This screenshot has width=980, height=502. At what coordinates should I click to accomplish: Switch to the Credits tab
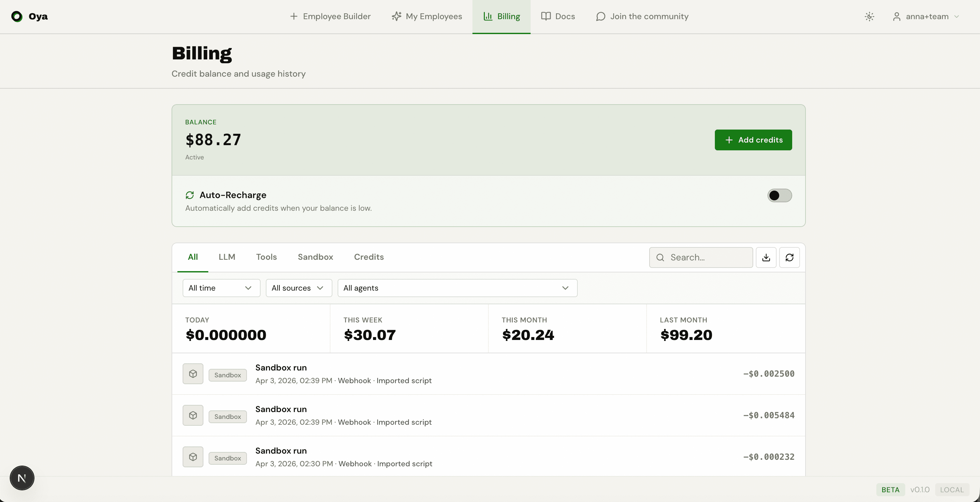(369, 257)
